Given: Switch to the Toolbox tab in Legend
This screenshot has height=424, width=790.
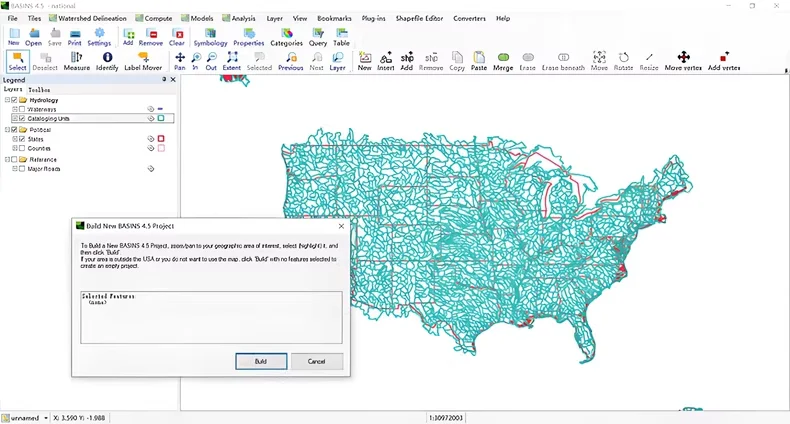Looking at the screenshot, I should click(39, 90).
